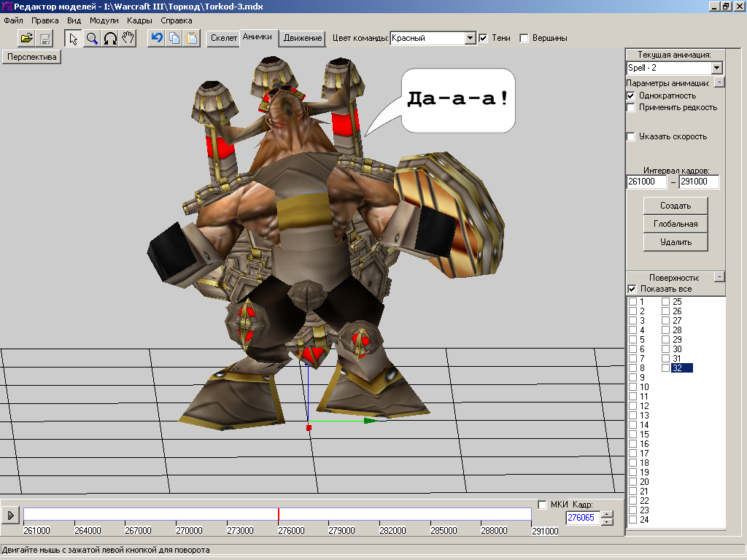Minimize the Редактор моделей window
747x560 pixels.
714,7
